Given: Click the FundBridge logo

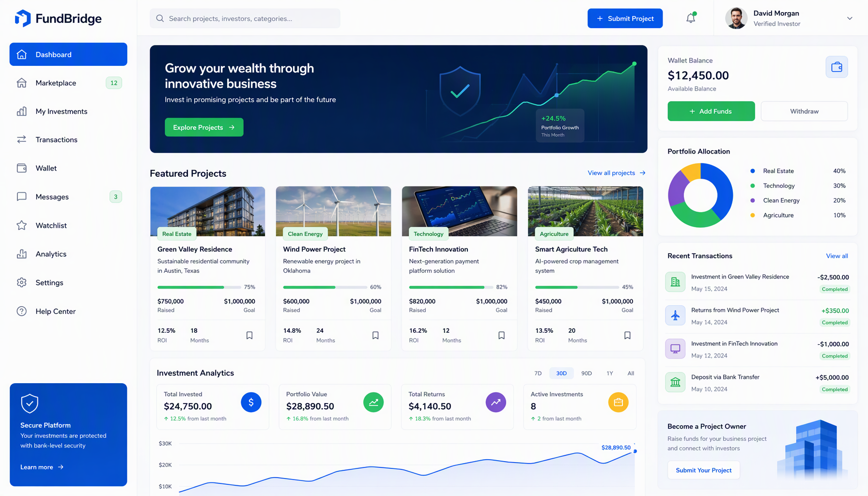Looking at the screenshot, I should (58, 18).
